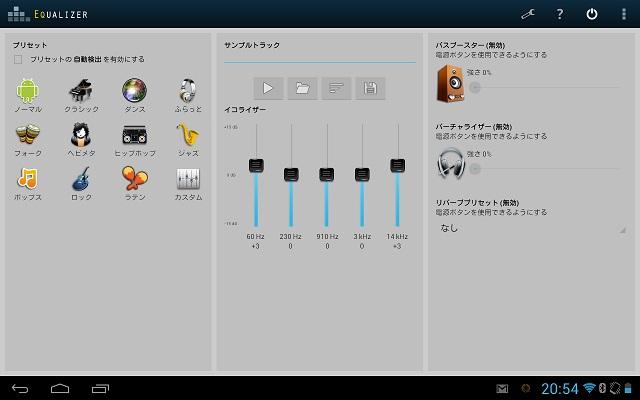Click the bass booster speaker icon
The width and height of the screenshot is (640, 400).
coord(451,84)
